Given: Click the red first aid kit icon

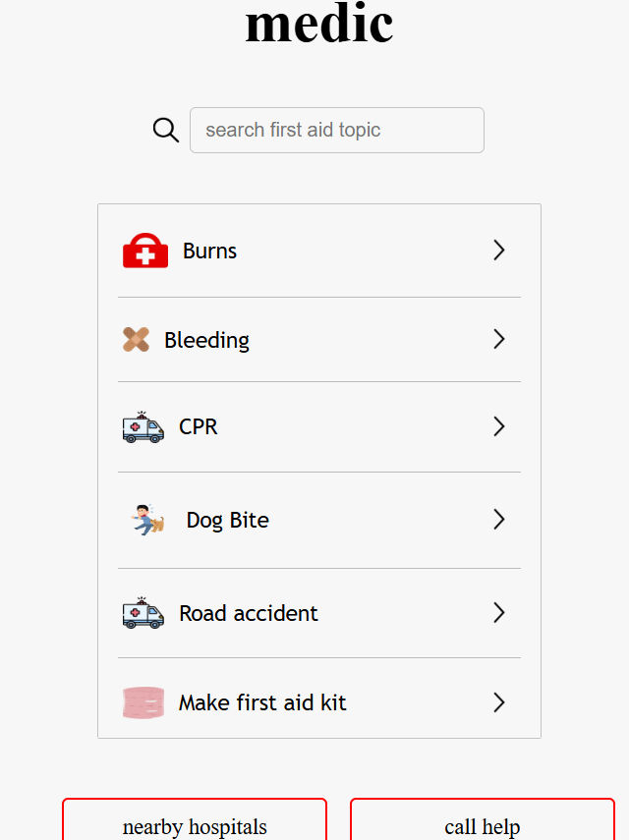Looking at the screenshot, I should point(145,251).
